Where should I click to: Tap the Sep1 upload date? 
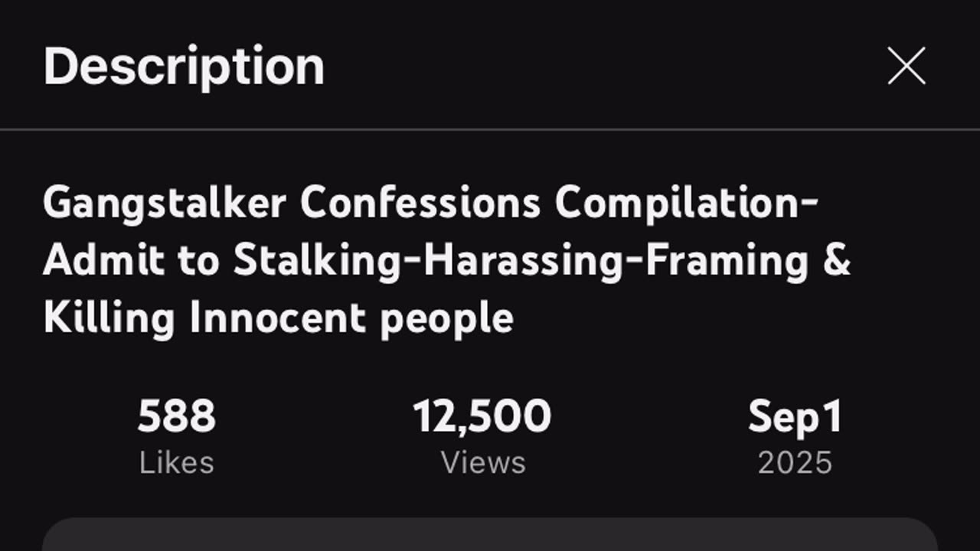[x=795, y=417]
